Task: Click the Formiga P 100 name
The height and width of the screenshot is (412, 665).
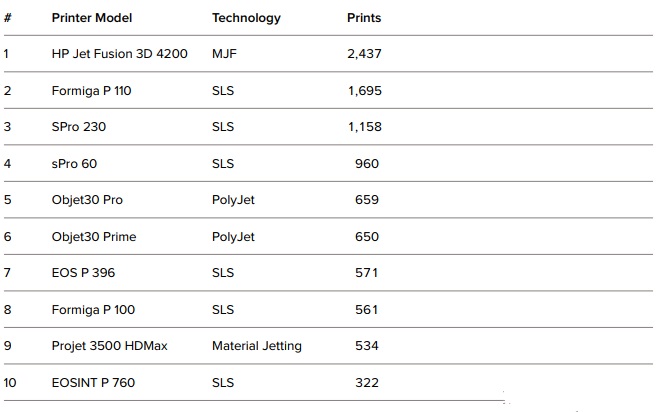Action: pos(93,310)
